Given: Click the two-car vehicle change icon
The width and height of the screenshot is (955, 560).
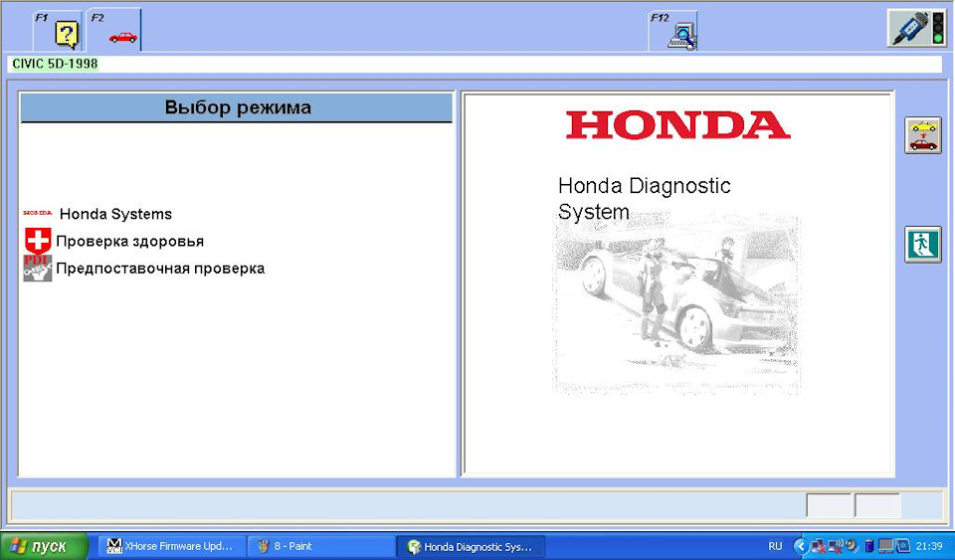Looking at the screenshot, I should pyautogui.click(x=923, y=135).
